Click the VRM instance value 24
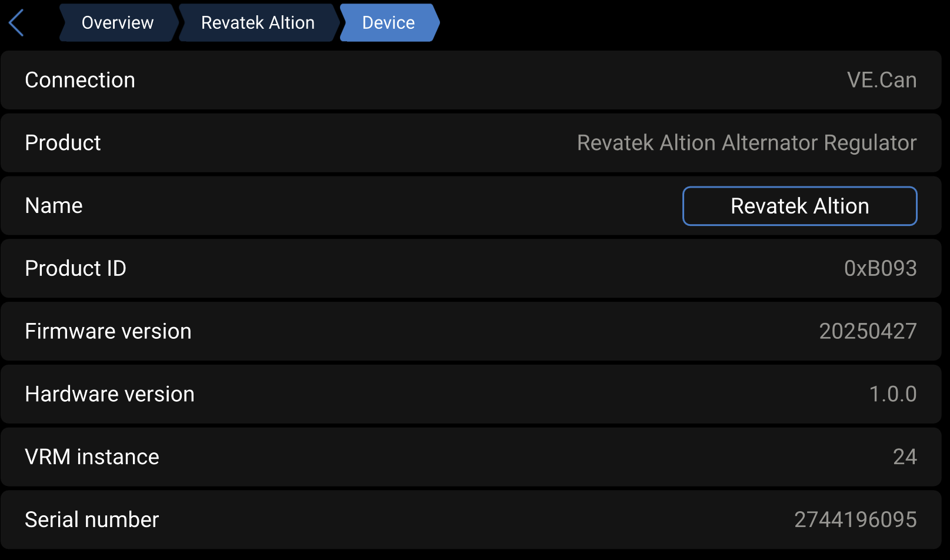Viewport: 950px width, 560px height. (905, 457)
